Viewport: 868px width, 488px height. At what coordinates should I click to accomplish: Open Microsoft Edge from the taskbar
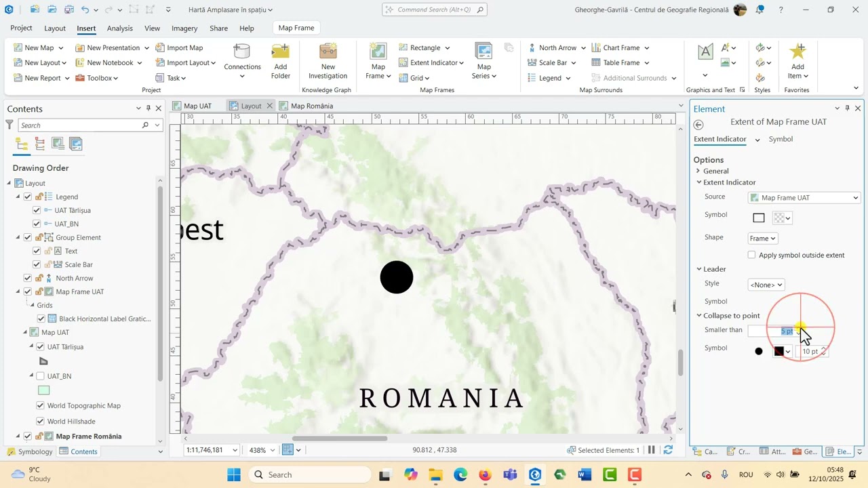[x=460, y=474]
